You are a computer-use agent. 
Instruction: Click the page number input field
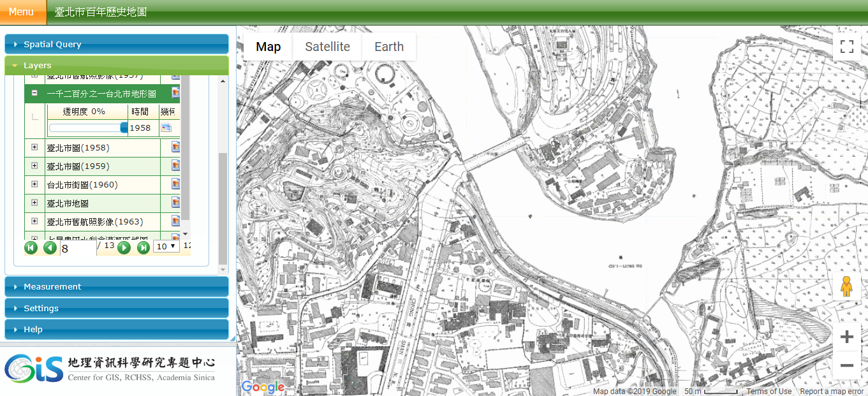tap(78, 248)
